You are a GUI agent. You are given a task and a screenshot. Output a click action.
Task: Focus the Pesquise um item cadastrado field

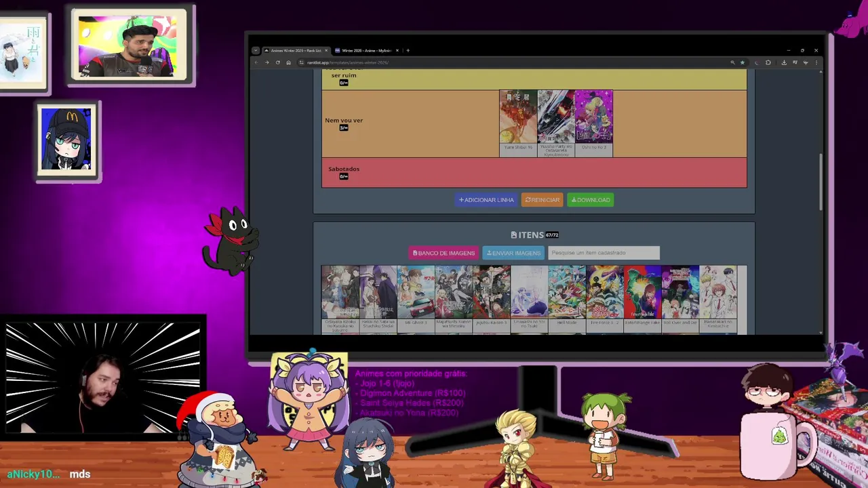pyautogui.click(x=604, y=253)
